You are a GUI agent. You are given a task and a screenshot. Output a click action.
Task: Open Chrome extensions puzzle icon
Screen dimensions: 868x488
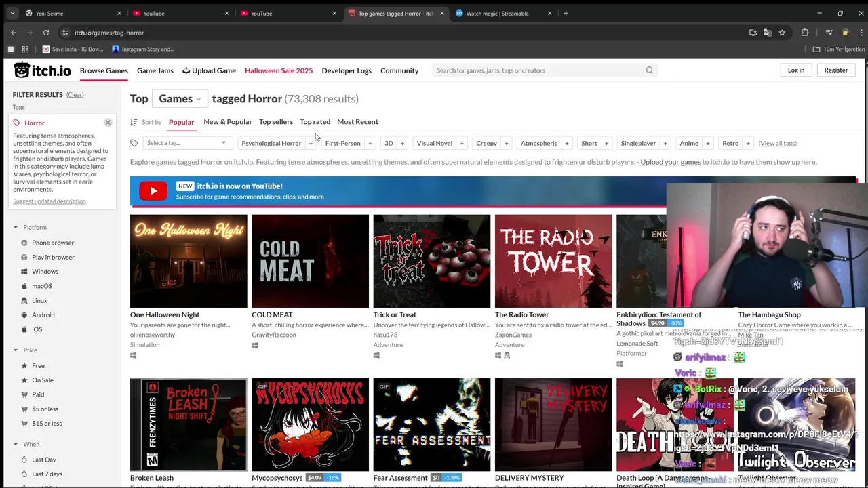[805, 33]
